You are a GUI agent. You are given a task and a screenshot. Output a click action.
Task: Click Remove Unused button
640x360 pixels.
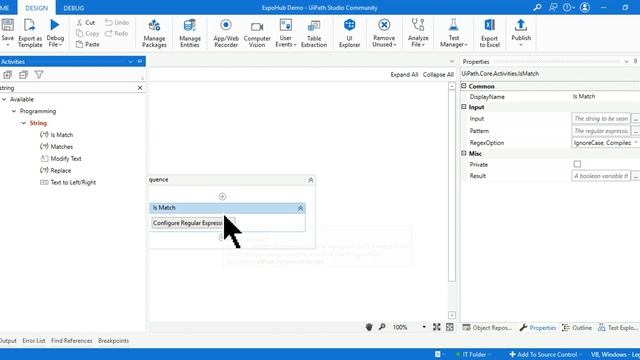384,33
